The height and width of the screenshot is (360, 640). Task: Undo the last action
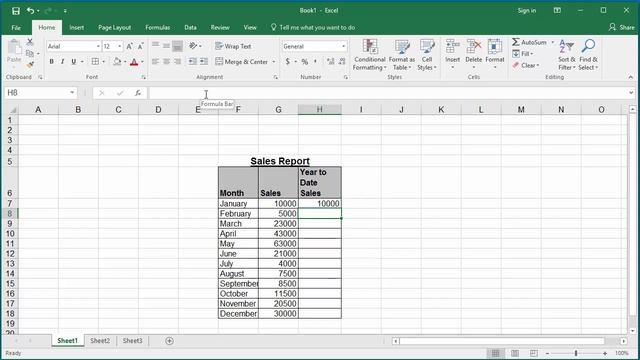click(30, 11)
